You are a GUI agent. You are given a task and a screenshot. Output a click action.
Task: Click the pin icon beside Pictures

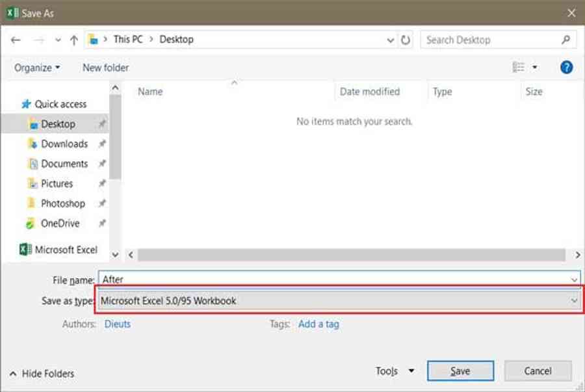pyautogui.click(x=102, y=183)
